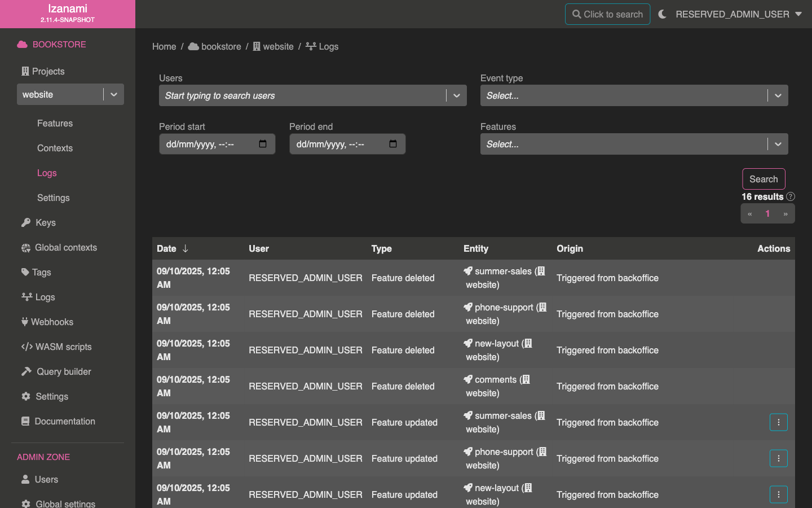Open Query builder in sidebar
Viewport: 812px width, 508px height.
coord(64,371)
